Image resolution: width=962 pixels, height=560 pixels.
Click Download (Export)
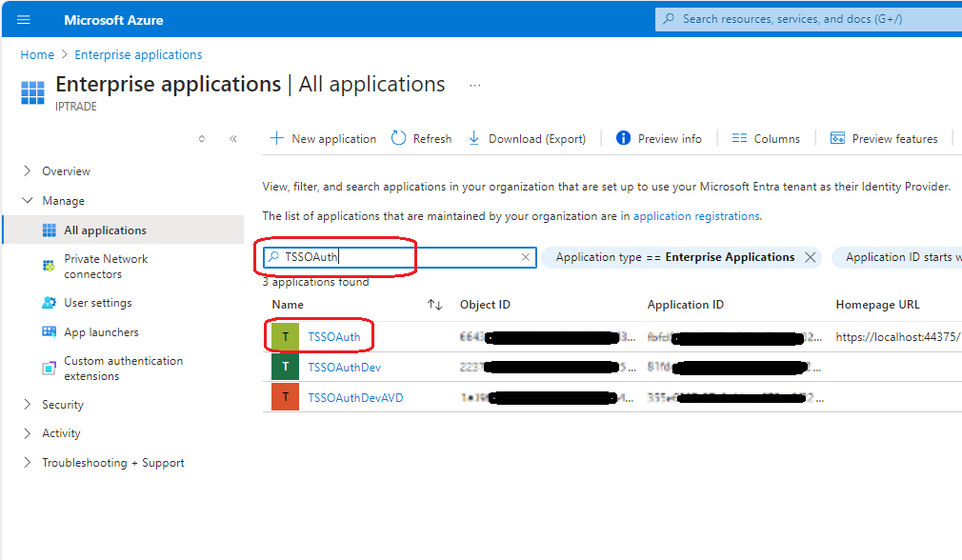(527, 139)
